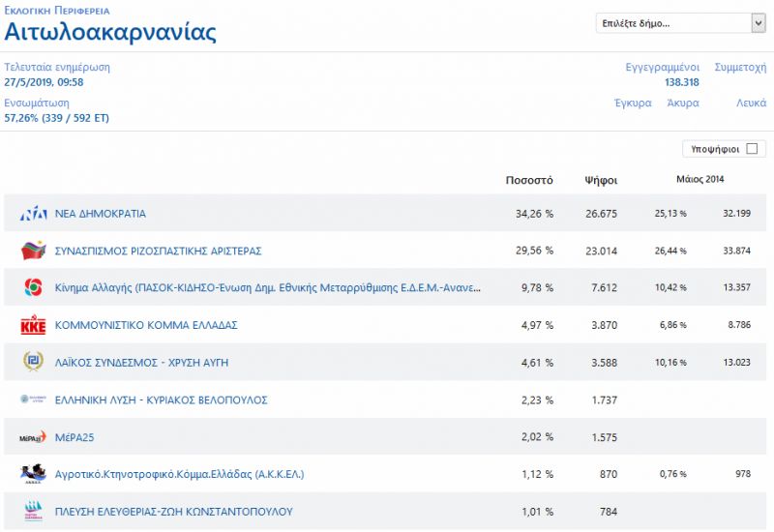Click the Συμμετοχή label
The image size is (774, 532).
[740, 67]
